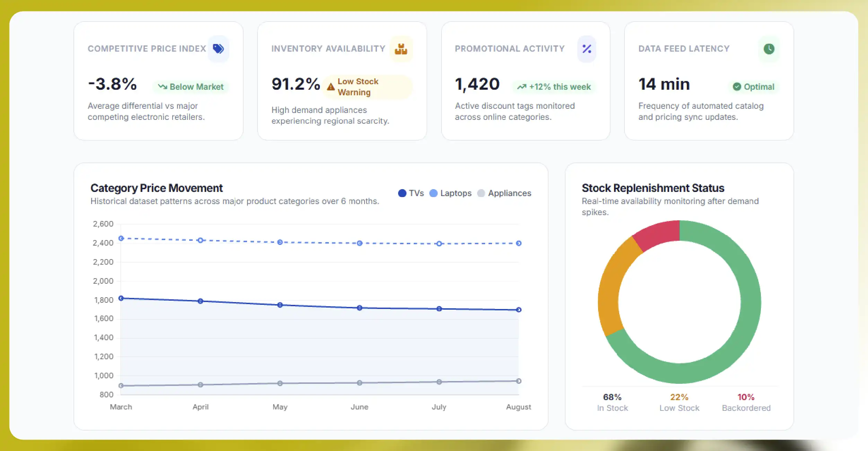Click the downward trend arrow beside Below Market

pyautogui.click(x=163, y=86)
